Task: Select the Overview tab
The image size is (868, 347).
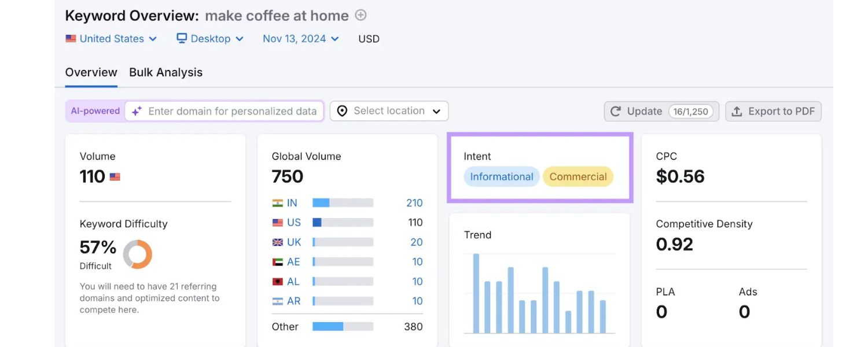Action: (x=91, y=72)
